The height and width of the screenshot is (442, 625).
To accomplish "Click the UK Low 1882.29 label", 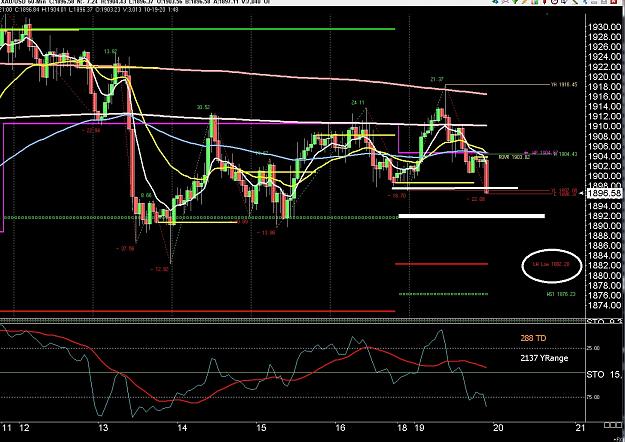I will coord(551,264).
